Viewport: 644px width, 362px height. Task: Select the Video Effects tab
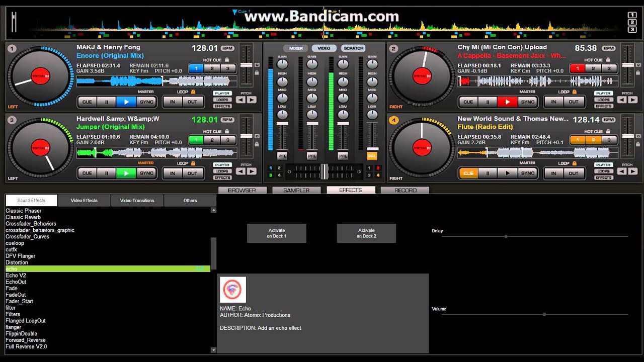pyautogui.click(x=84, y=200)
